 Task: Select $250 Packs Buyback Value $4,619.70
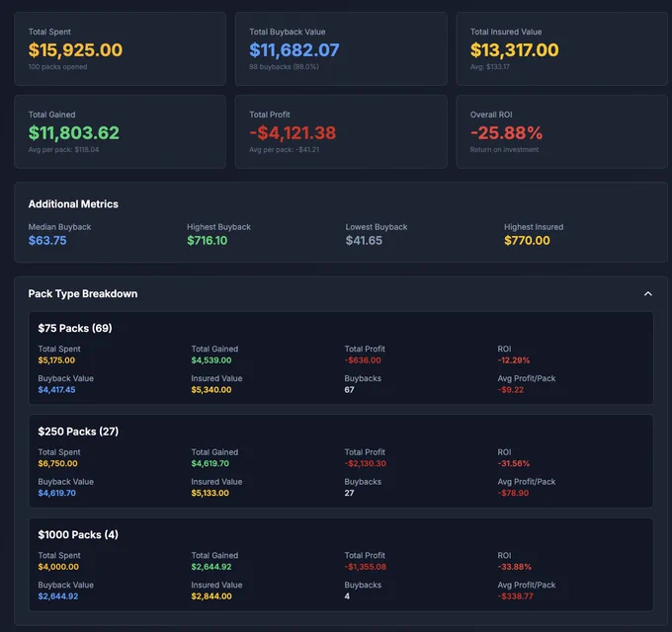(57, 493)
